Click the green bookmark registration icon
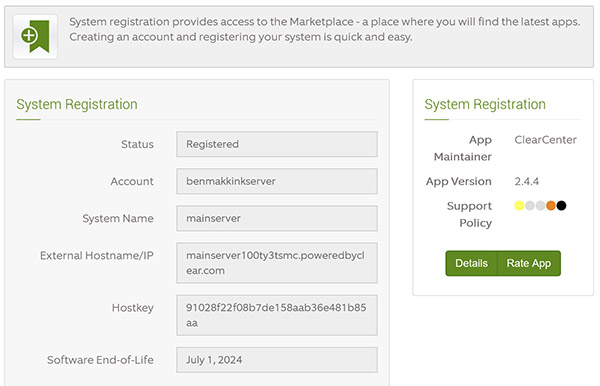 [35, 36]
